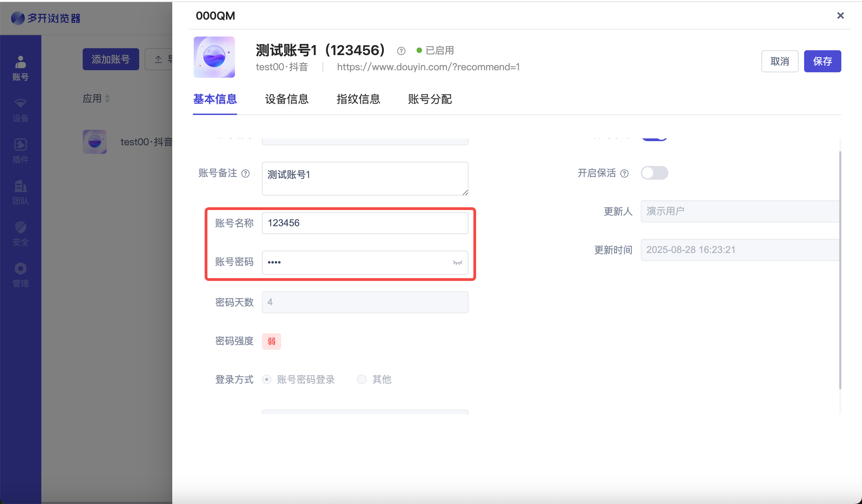Switch to 设备信息 tab
This screenshot has height=504, width=862.
[286, 99]
